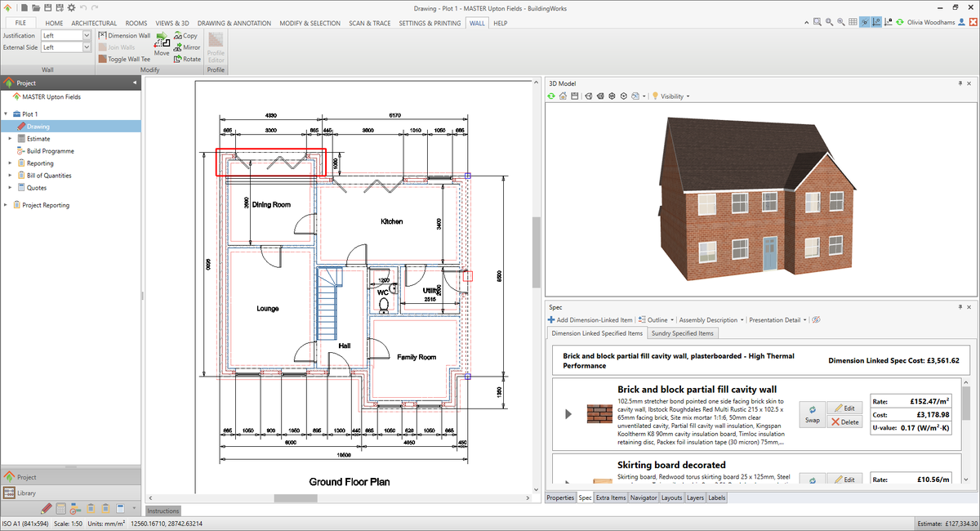980x531 pixels.
Task: Click first cube view icon in 3D Model
Action: 588,96
